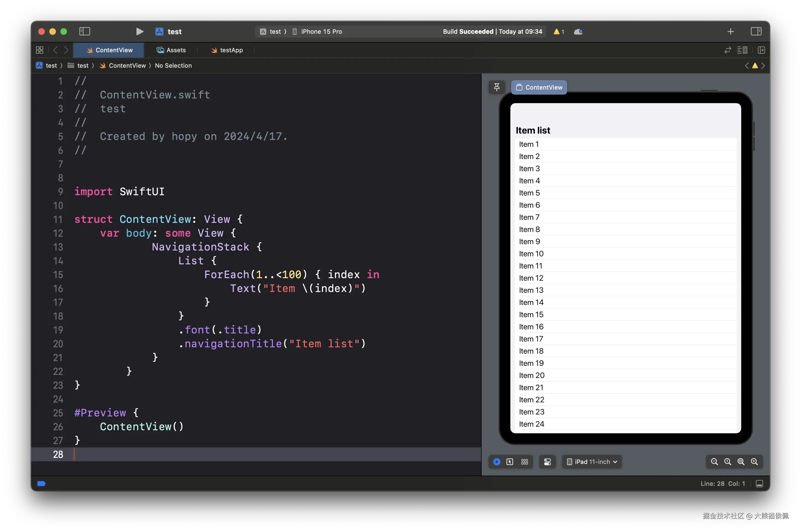The image size is (801, 532).
Task: Open preview variants grid
Action: click(x=524, y=462)
